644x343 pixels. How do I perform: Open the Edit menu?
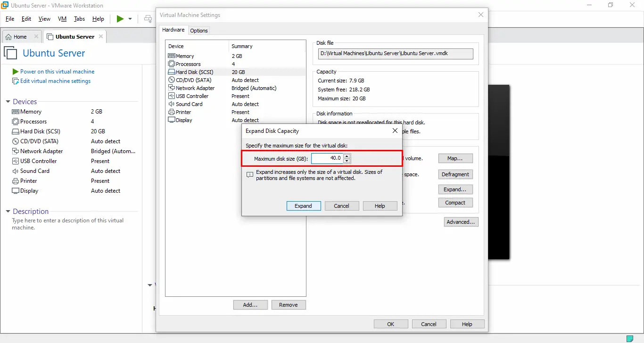26,19
